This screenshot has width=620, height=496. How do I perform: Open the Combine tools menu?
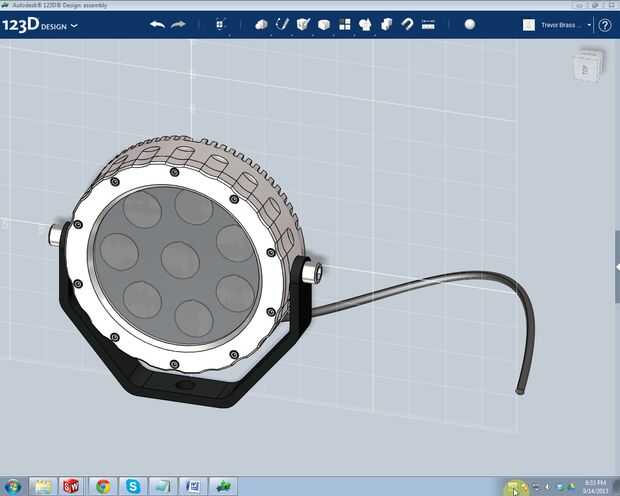(386, 25)
